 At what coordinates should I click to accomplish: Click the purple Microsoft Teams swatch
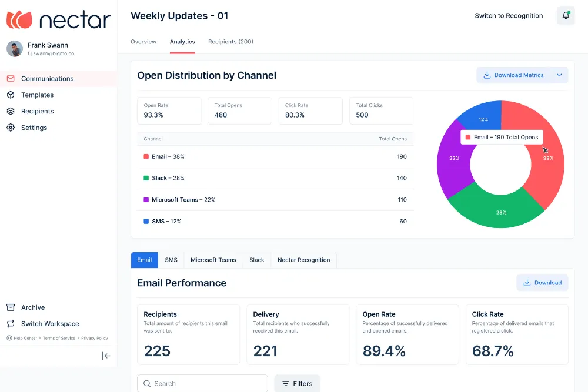[x=146, y=200]
